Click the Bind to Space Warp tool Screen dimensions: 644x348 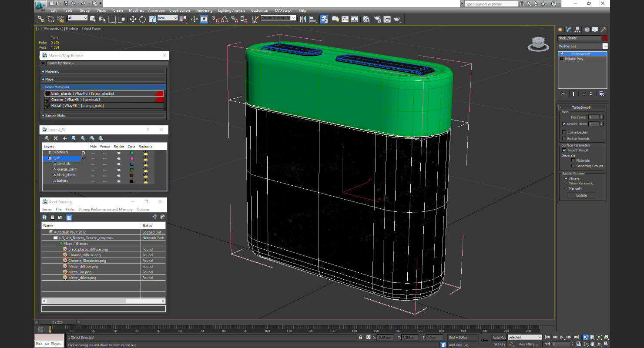click(x=60, y=19)
